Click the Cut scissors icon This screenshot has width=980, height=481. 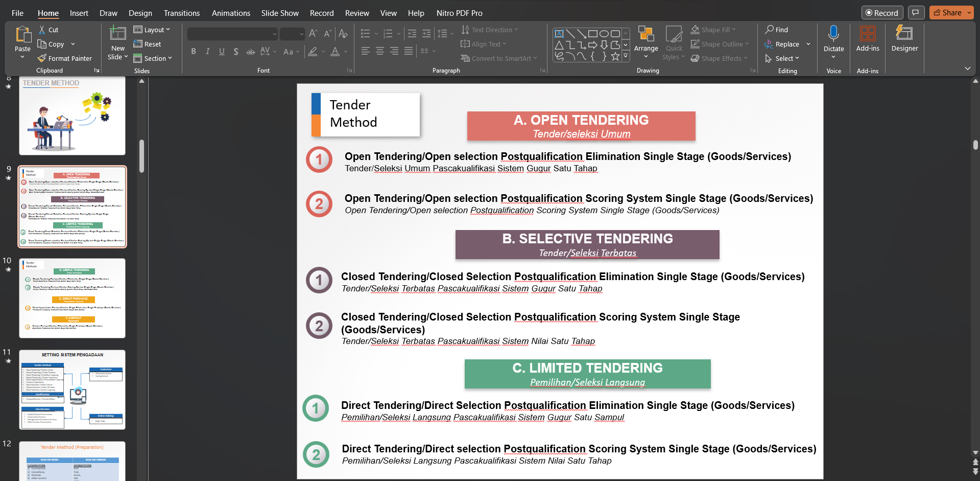(x=42, y=30)
